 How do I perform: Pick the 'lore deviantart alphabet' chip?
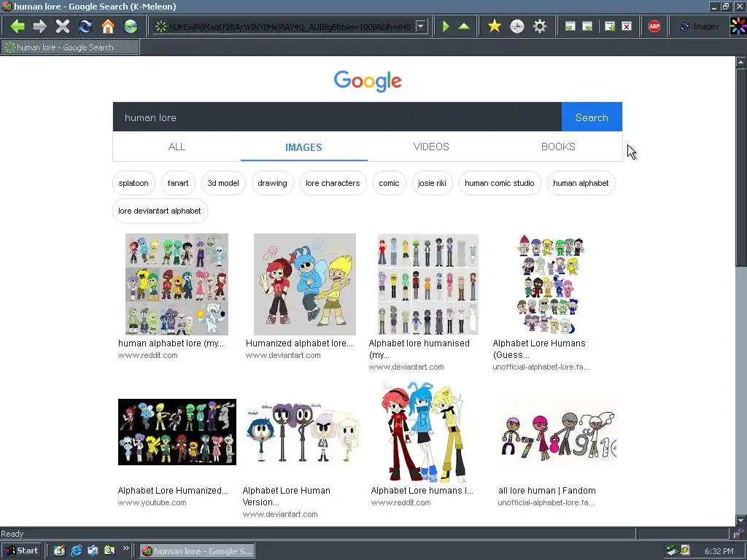click(160, 211)
